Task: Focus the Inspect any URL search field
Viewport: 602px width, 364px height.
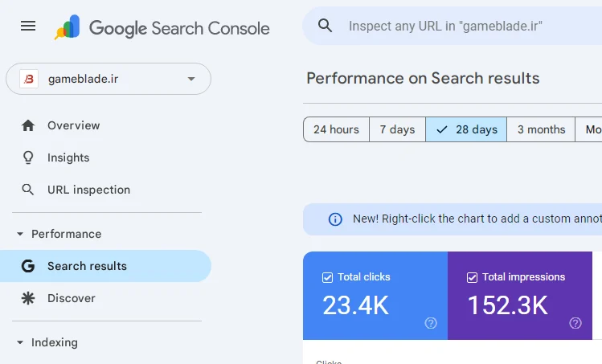Action: tap(466, 26)
